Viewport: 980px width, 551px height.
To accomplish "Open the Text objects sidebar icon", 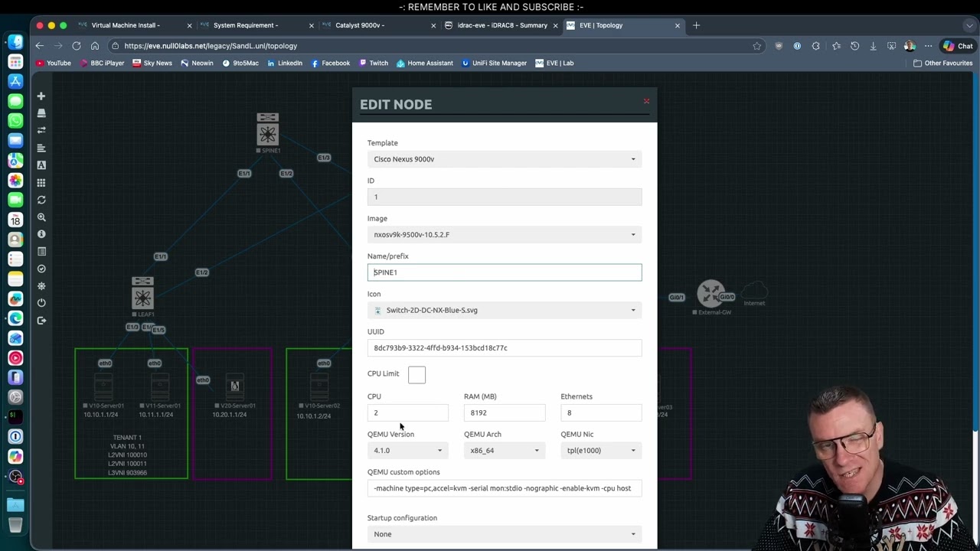I will 41,165.
